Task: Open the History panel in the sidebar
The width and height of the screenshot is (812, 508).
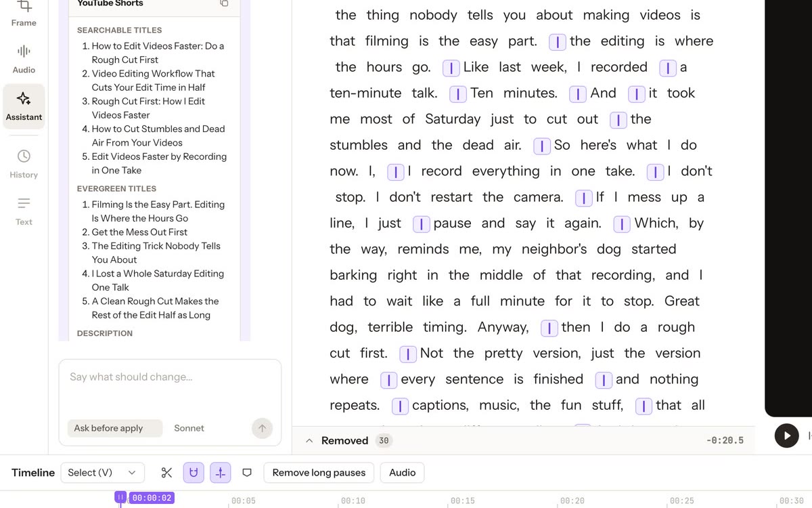Action: click(24, 164)
